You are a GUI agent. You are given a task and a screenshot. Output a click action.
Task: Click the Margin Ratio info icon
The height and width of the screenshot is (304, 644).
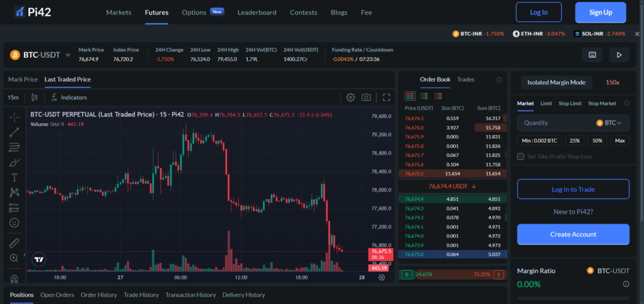[x=626, y=284]
